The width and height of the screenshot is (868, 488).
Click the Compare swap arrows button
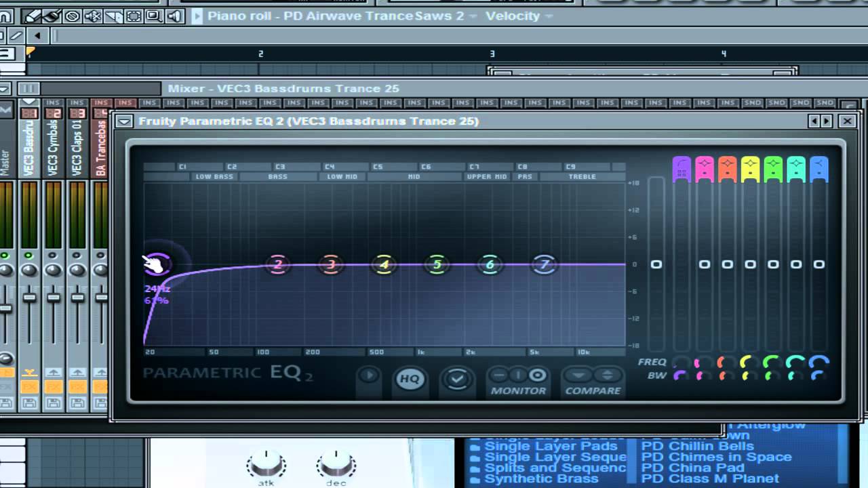608,375
